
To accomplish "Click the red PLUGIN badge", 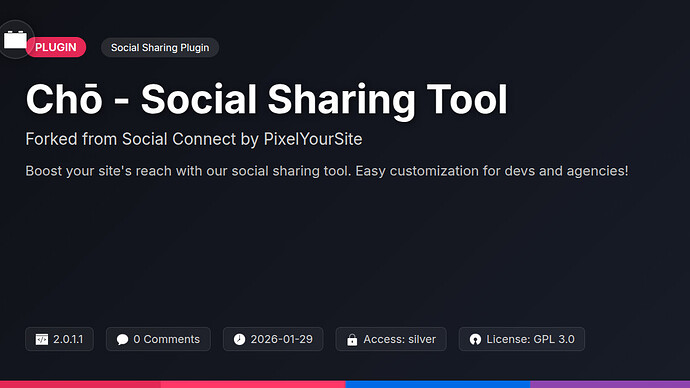I will click(x=56, y=47).
